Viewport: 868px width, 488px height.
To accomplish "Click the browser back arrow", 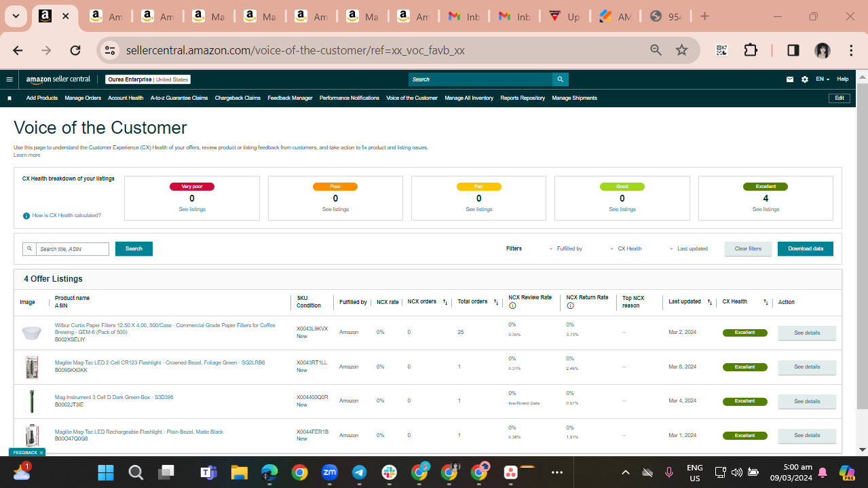I will (18, 50).
